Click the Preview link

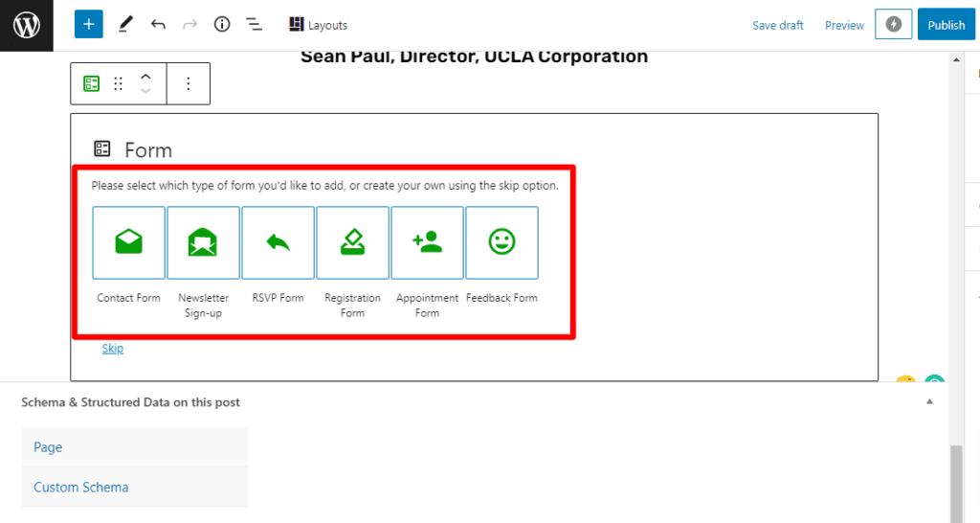(x=844, y=25)
